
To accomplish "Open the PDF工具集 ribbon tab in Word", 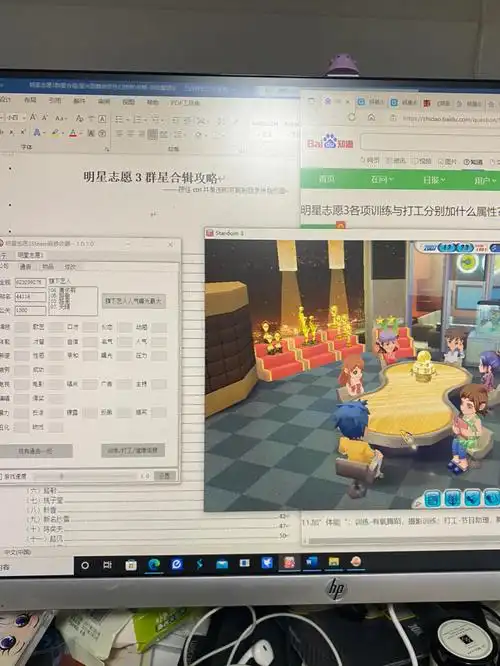I will [185, 102].
